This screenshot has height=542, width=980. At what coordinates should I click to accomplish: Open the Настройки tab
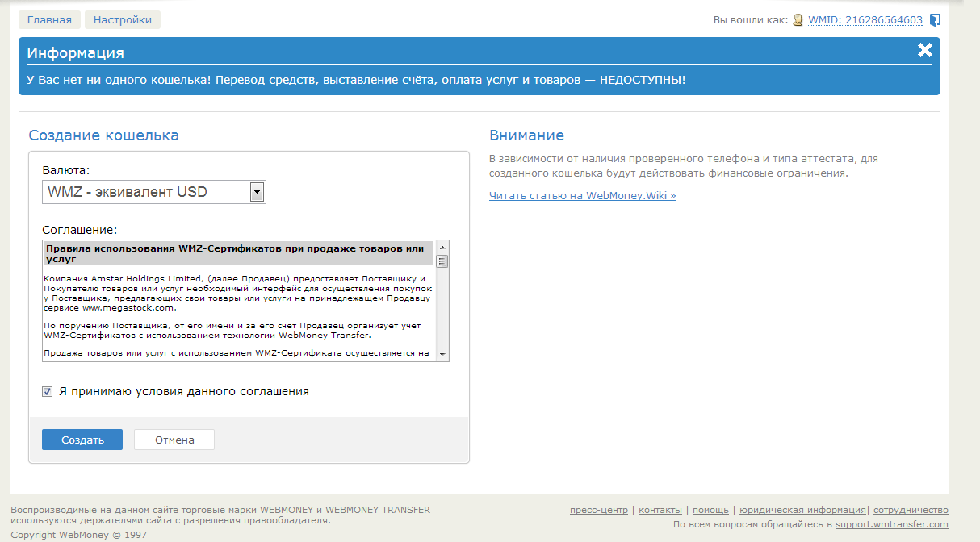click(123, 20)
